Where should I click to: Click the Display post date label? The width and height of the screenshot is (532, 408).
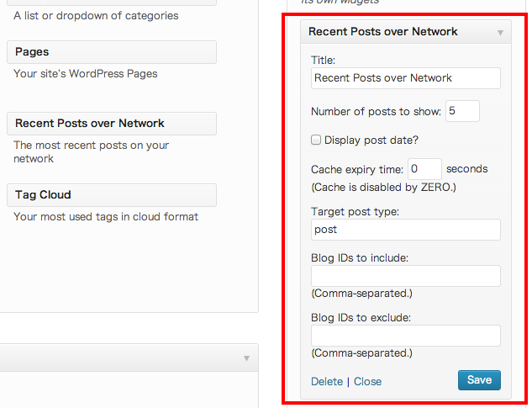371,140
